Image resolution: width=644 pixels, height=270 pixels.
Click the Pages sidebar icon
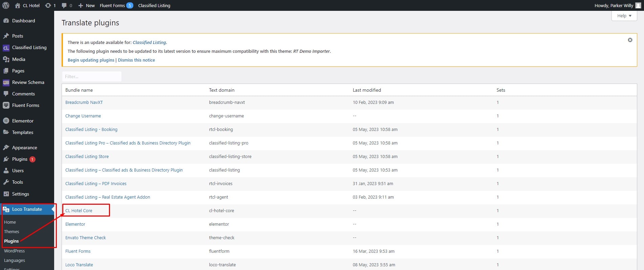click(x=6, y=71)
